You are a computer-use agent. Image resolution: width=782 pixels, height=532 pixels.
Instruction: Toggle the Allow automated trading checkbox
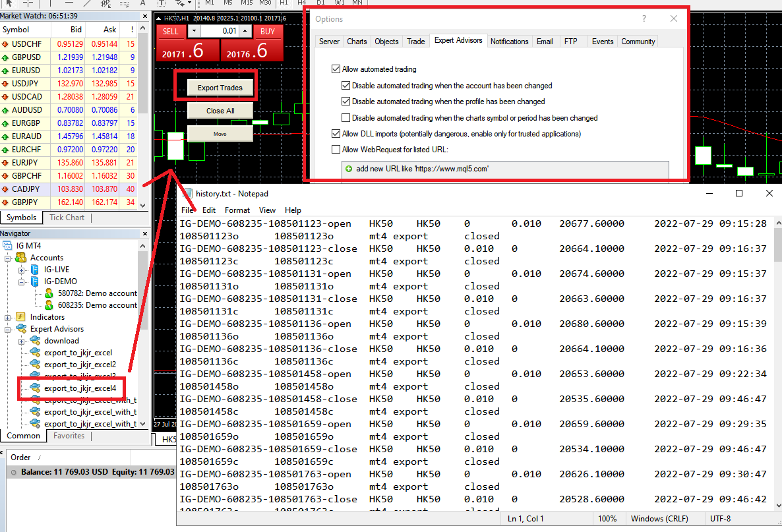[336, 69]
